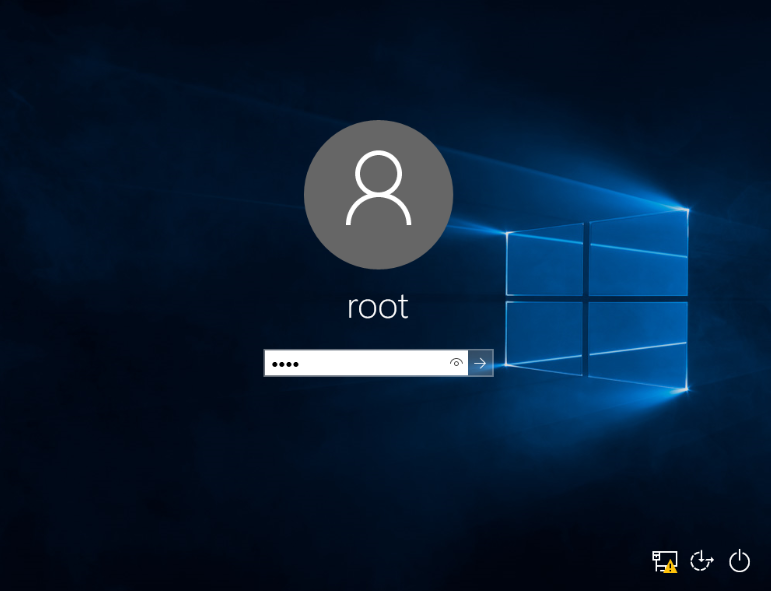Click the letter 't' in root
The width and height of the screenshot is (771, 591).
403,306
